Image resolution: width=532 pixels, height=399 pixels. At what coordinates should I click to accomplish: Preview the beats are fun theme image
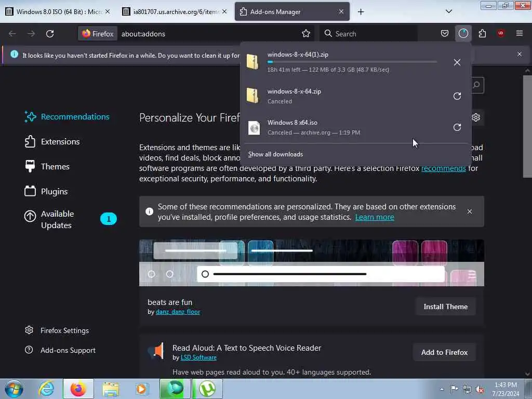pos(312,263)
